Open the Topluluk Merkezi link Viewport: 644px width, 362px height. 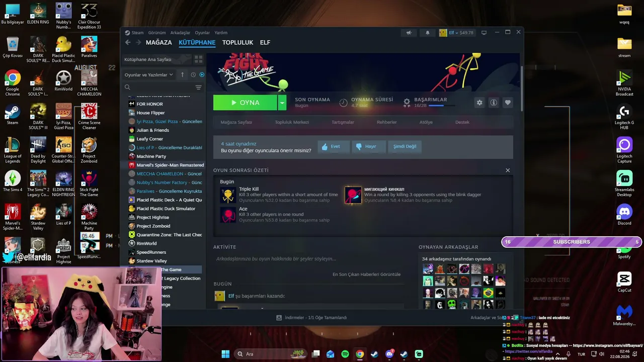pos(292,122)
